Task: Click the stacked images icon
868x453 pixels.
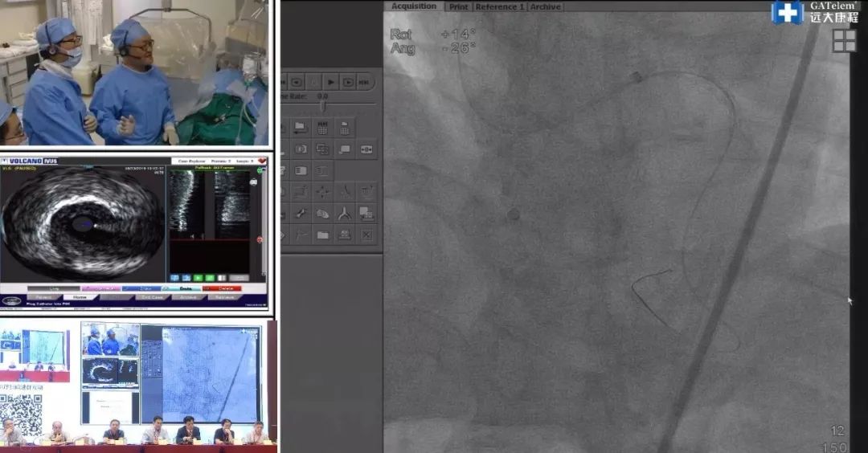Action: [366, 214]
